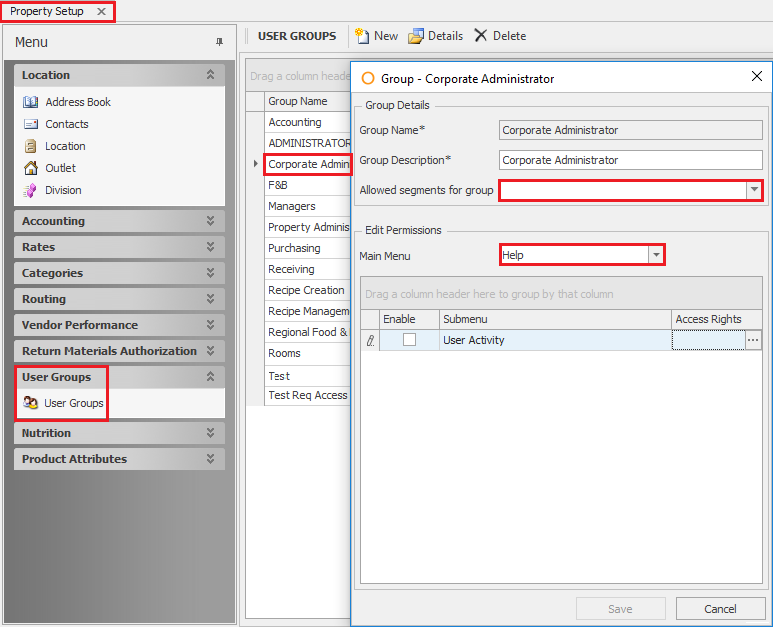Open Contacts from the Location menu

pyautogui.click(x=66, y=124)
